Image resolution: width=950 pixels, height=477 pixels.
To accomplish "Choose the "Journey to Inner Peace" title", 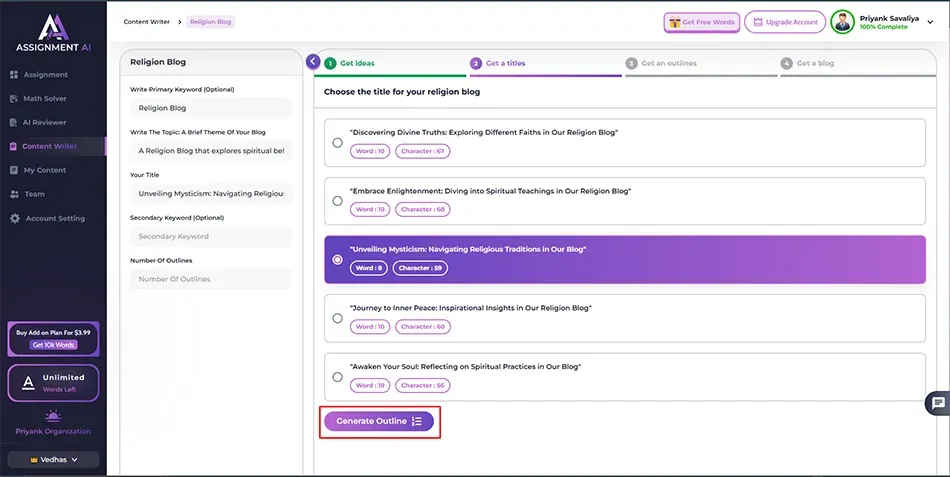I will coord(338,318).
